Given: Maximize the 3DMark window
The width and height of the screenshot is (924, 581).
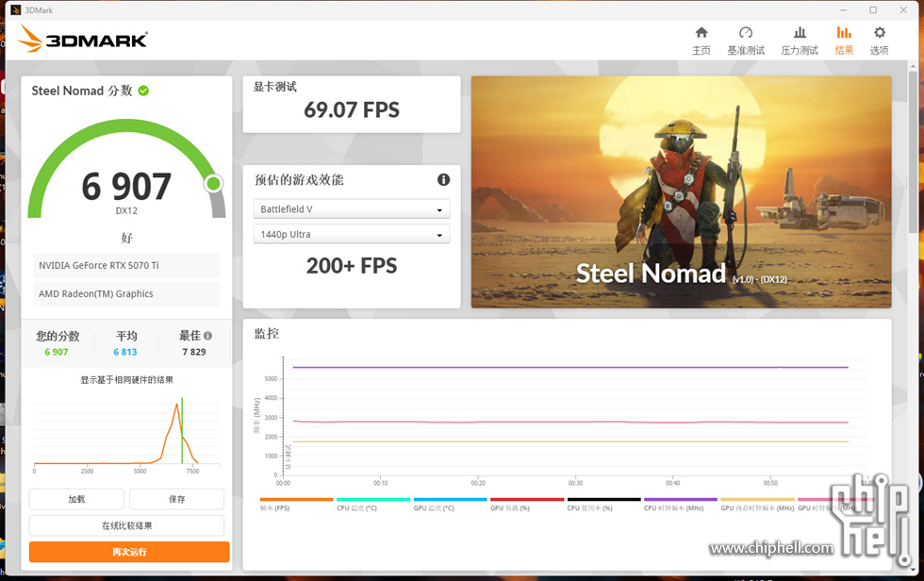Looking at the screenshot, I should coord(873,10).
